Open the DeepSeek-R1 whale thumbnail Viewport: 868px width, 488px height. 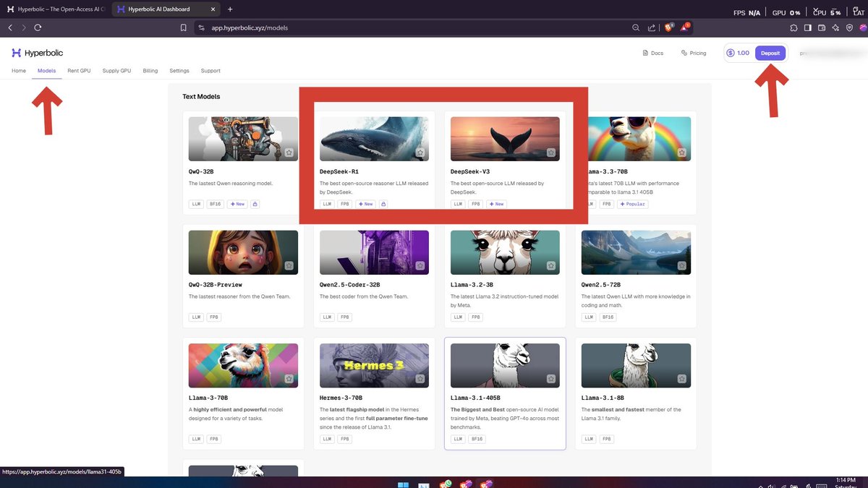374,139
